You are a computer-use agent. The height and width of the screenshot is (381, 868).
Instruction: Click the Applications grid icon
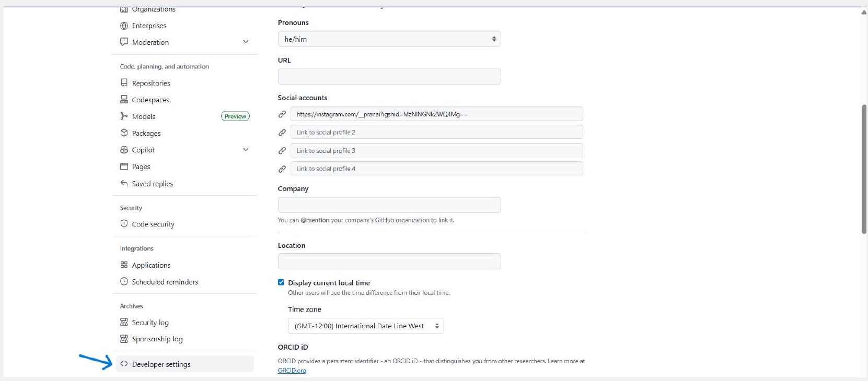point(124,265)
